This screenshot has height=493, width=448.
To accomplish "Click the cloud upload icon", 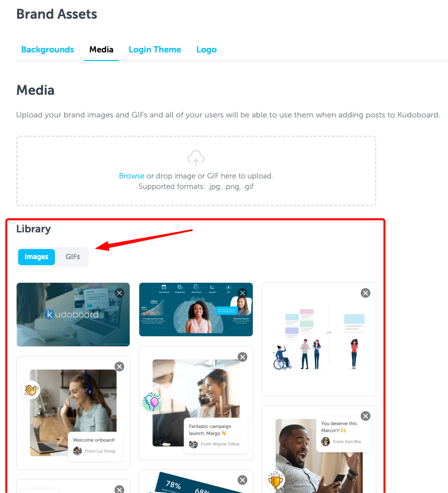I will tap(196, 157).
